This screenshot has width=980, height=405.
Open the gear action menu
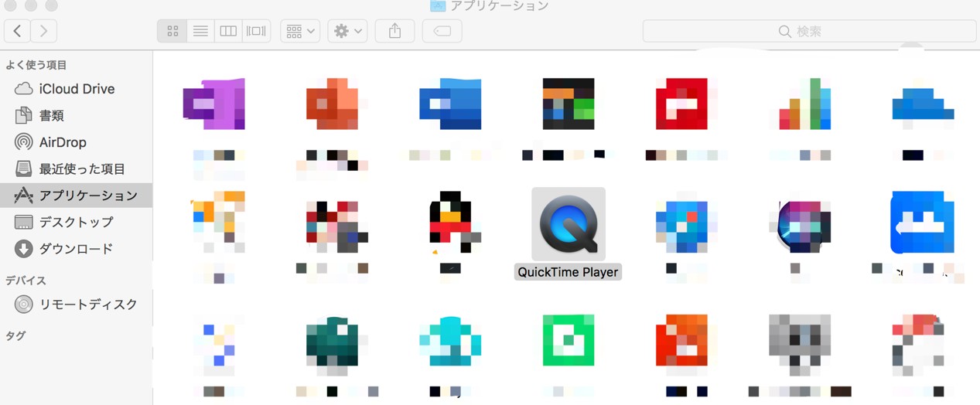[x=347, y=31]
